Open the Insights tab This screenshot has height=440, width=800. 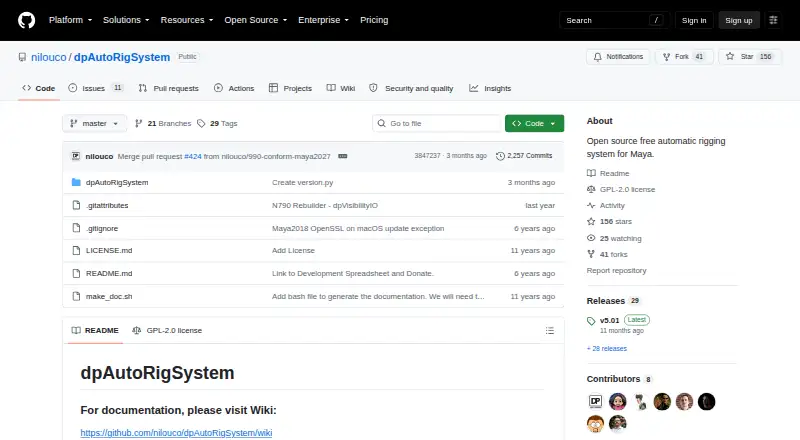point(490,88)
